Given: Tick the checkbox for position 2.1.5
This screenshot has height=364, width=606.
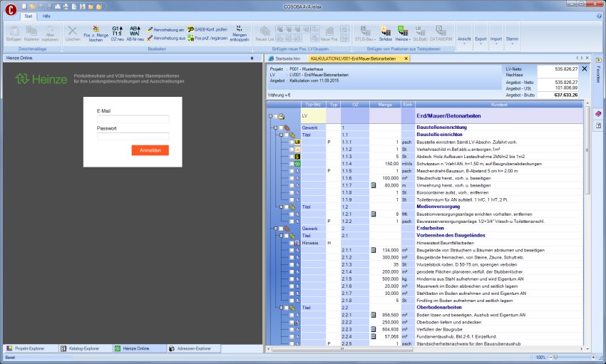Looking at the screenshot, I should [x=292, y=279].
